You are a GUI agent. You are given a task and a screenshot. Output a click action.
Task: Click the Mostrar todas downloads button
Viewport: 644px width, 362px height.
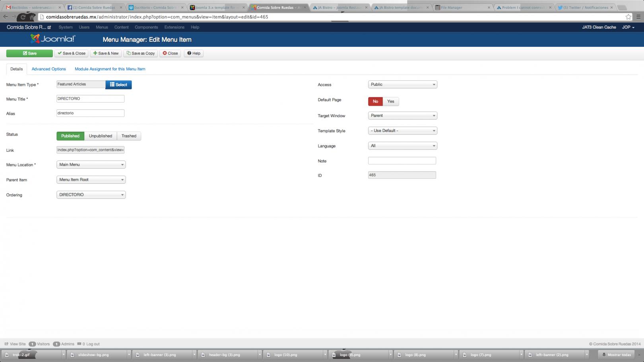tap(617, 355)
